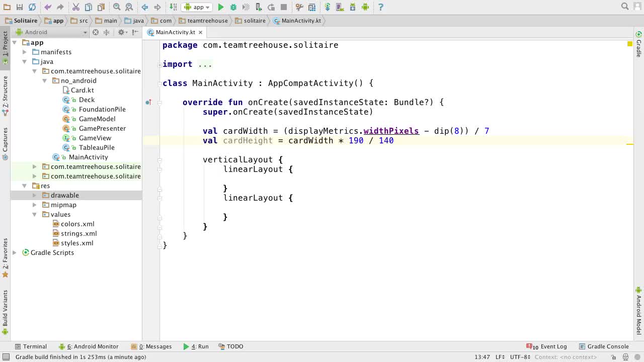Screen dimensions: 644x362
Task: Click the Find magnifier icon
Action: (x=117, y=7)
